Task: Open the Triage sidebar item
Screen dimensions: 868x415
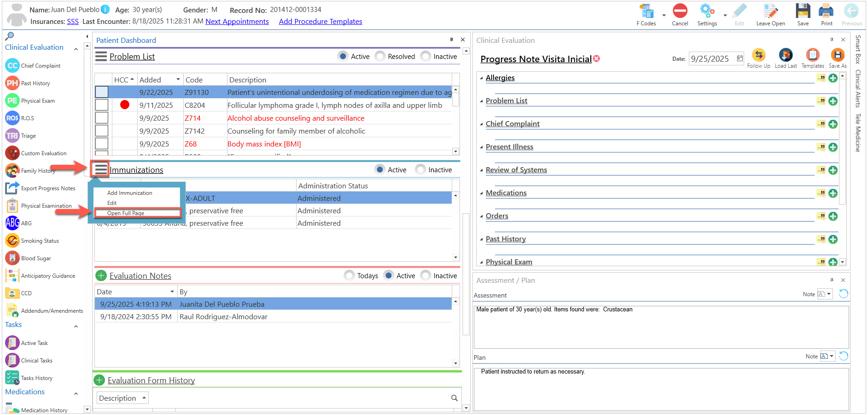Action: coord(21,136)
